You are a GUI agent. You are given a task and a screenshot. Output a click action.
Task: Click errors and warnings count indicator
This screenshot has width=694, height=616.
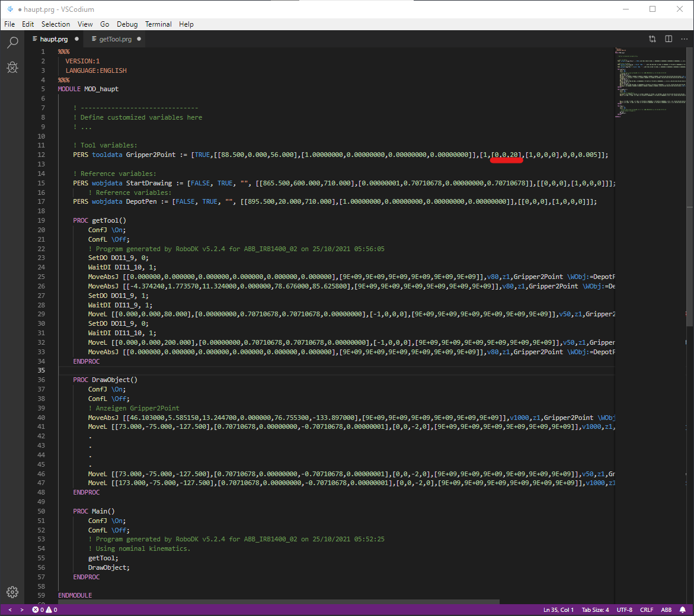click(45, 610)
